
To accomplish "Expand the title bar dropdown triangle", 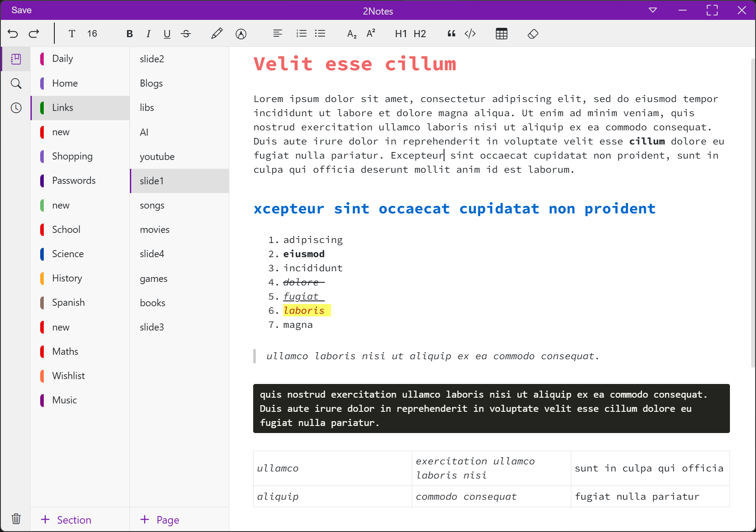I will pos(653,10).
